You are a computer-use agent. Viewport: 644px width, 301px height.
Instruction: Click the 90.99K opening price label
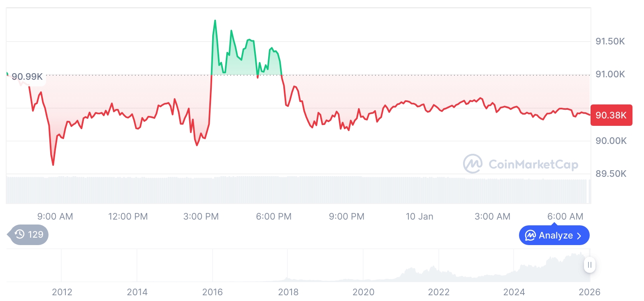coord(27,76)
